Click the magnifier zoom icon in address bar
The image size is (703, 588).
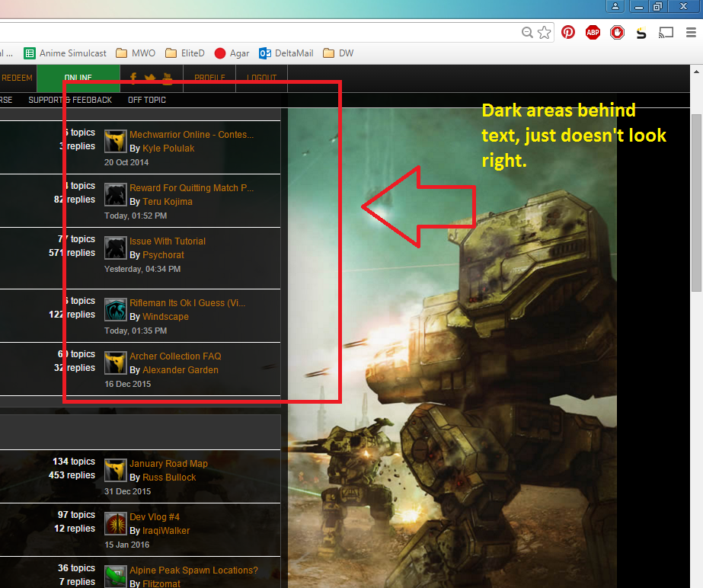pyautogui.click(x=527, y=32)
